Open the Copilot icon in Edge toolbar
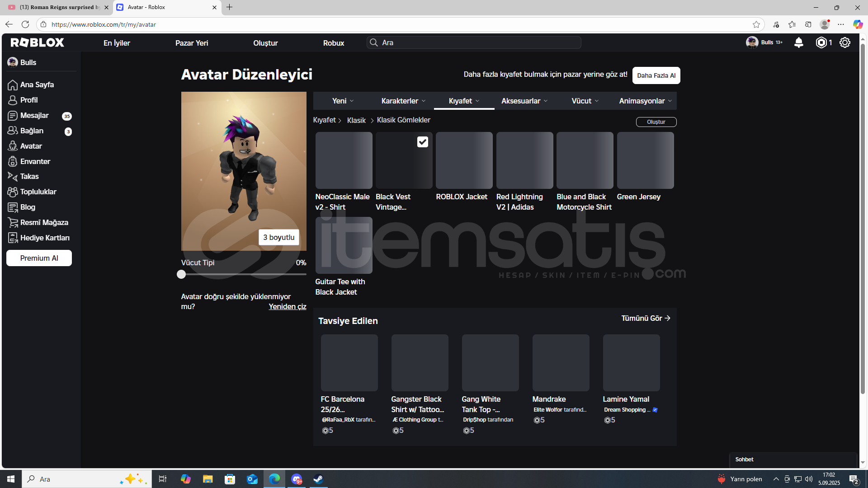The image size is (868, 488). pos(858,24)
